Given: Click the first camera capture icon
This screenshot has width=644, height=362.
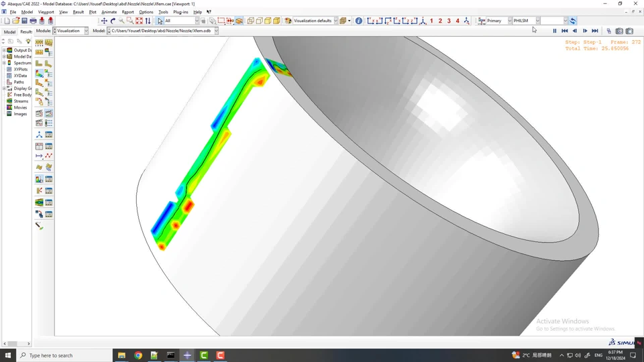Looking at the screenshot, I should click(x=619, y=31).
